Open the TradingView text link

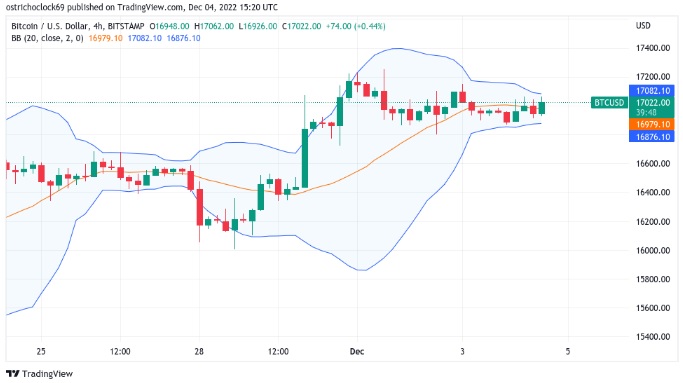click(47, 374)
